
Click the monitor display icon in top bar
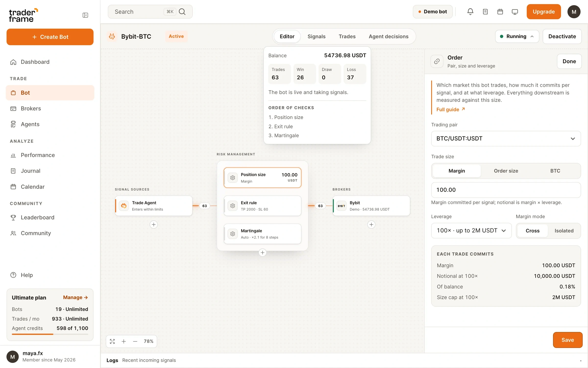pos(515,12)
